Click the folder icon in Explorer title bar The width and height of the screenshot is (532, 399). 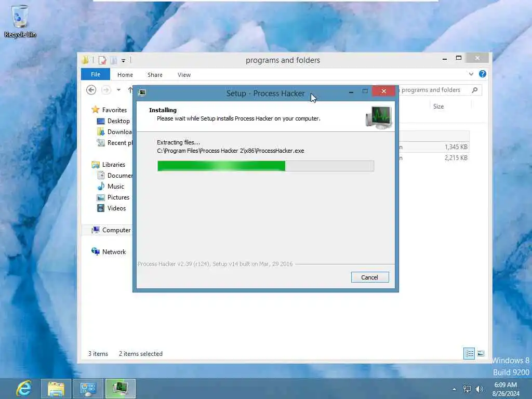[85, 60]
